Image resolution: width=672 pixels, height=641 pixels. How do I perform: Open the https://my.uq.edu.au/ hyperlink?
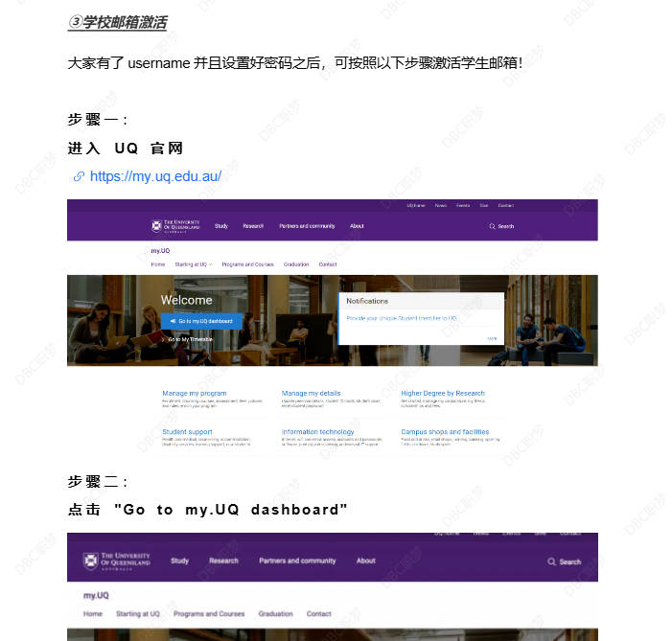pyautogui.click(x=155, y=176)
